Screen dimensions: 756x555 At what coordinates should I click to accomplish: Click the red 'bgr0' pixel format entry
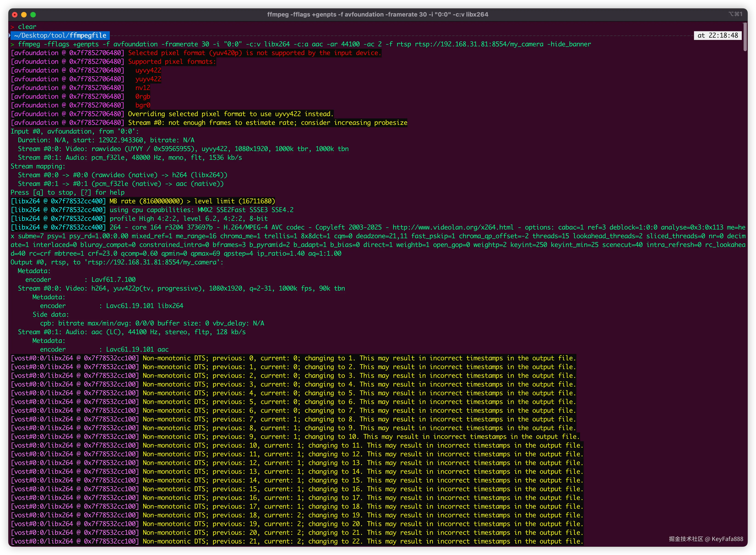tap(143, 106)
